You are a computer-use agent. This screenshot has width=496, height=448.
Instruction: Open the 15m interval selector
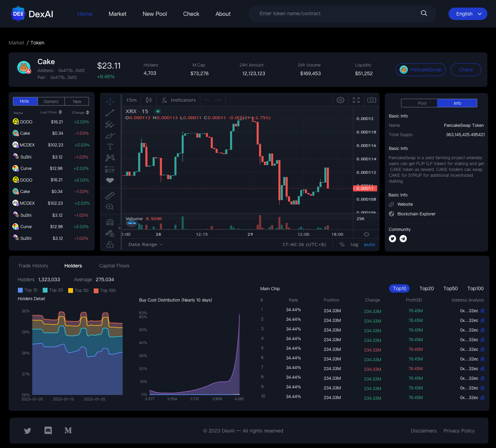tap(131, 100)
